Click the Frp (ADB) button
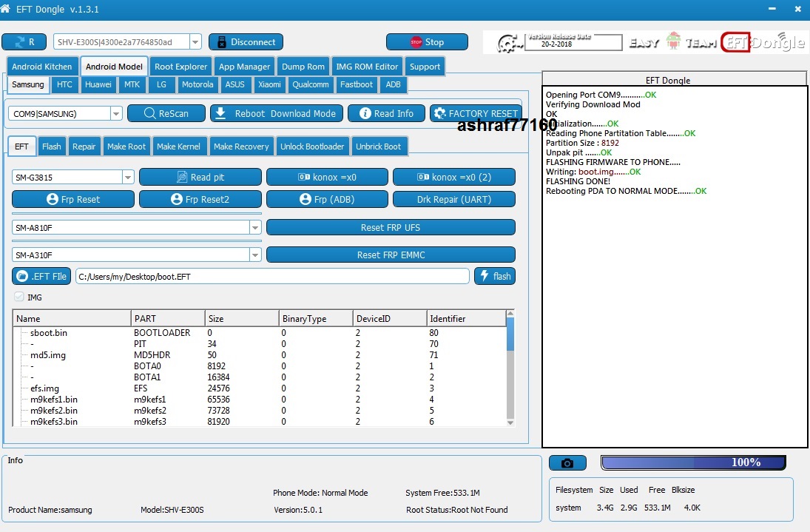This screenshot has width=810, height=532. point(327,199)
